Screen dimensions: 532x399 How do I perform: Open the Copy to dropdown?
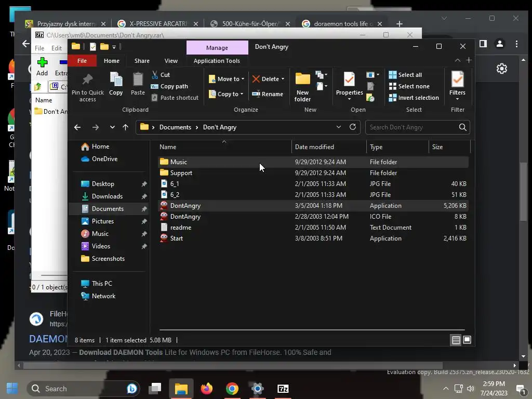click(227, 94)
